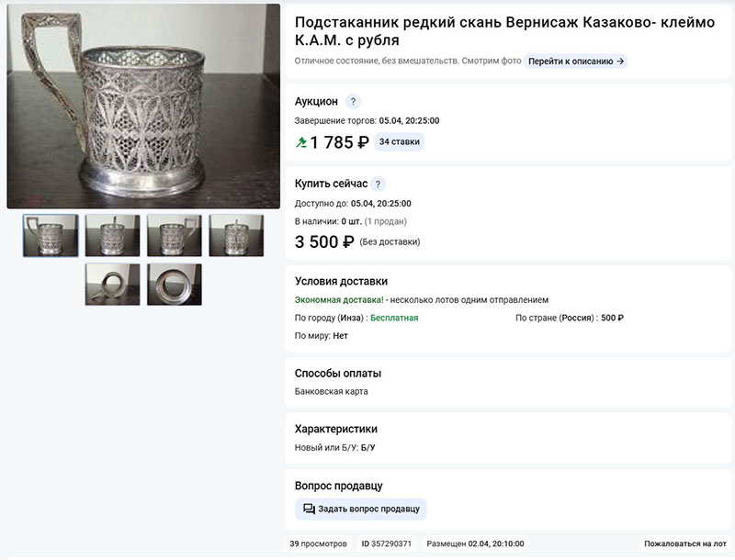Click the chat icon in the Задать вопрос продавцу button
735x560 pixels.
click(309, 509)
